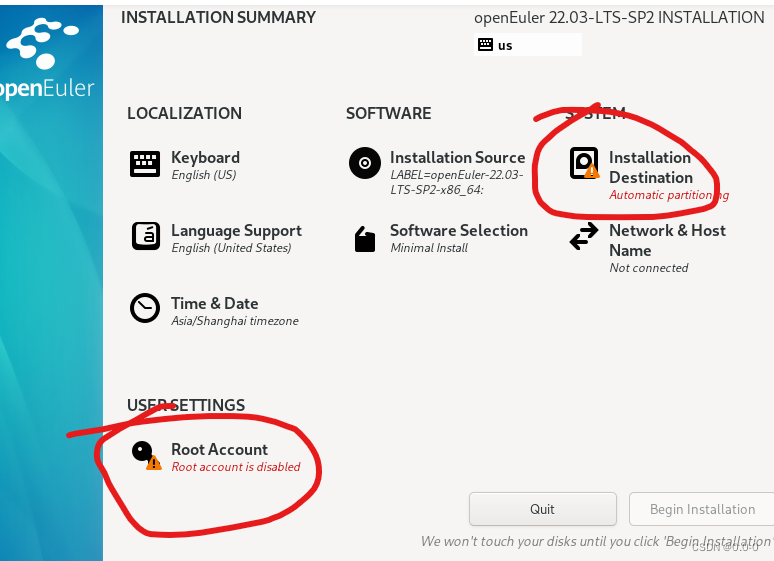Click the keyboard icon in the us layout indicator
This screenshot has width=774, height=561.
pyautogui.click(x=485, y=45)
